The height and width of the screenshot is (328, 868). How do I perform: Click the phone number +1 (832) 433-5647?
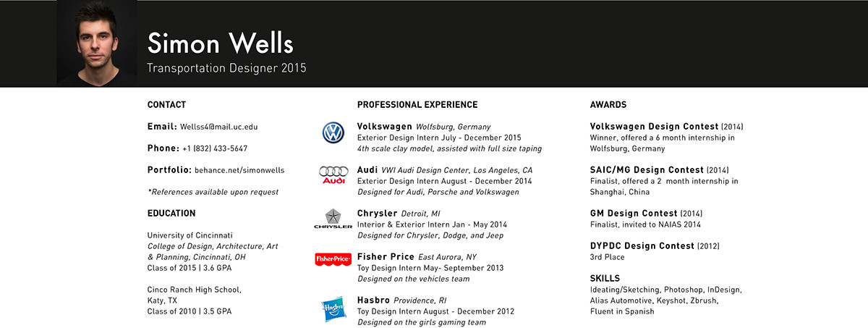(x=215, y=148)
